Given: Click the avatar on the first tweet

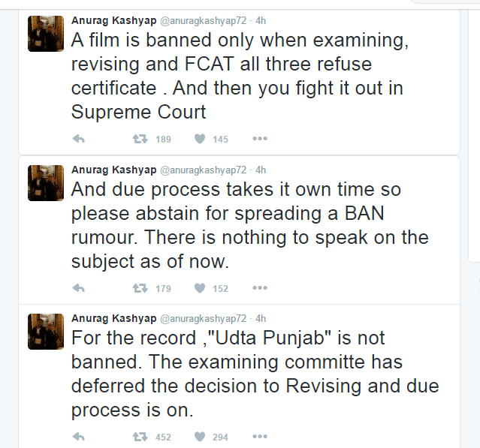Looking at the screenshot, I should pos(46,34).
